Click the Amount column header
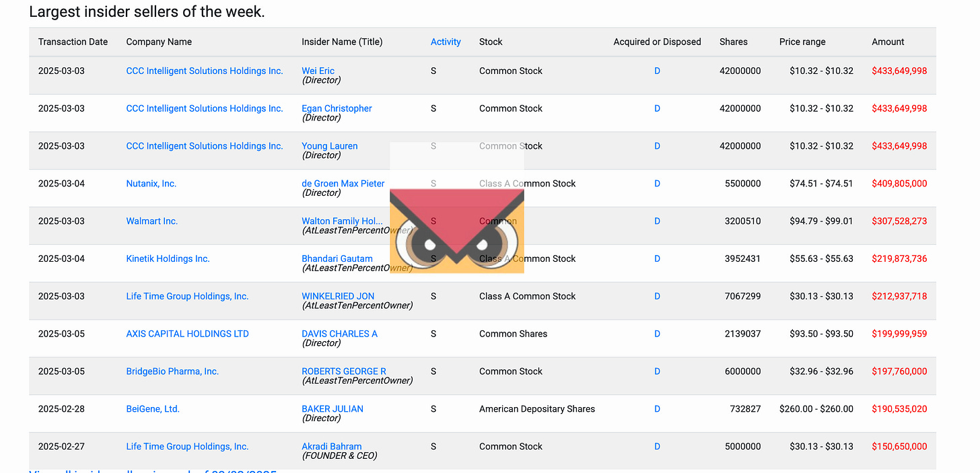Image resolution: width=980 pixels, height=473 pixels. click(x=888, y=42)
